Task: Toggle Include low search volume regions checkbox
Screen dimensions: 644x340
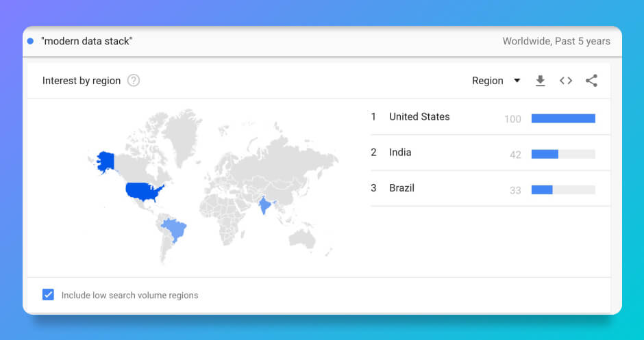Action: (49, 295)
